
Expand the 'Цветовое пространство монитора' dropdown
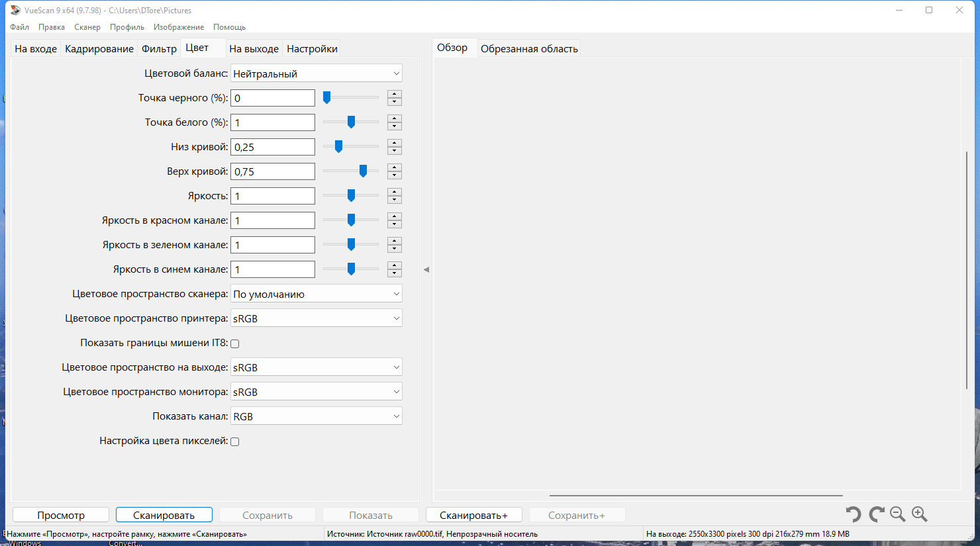317,392
